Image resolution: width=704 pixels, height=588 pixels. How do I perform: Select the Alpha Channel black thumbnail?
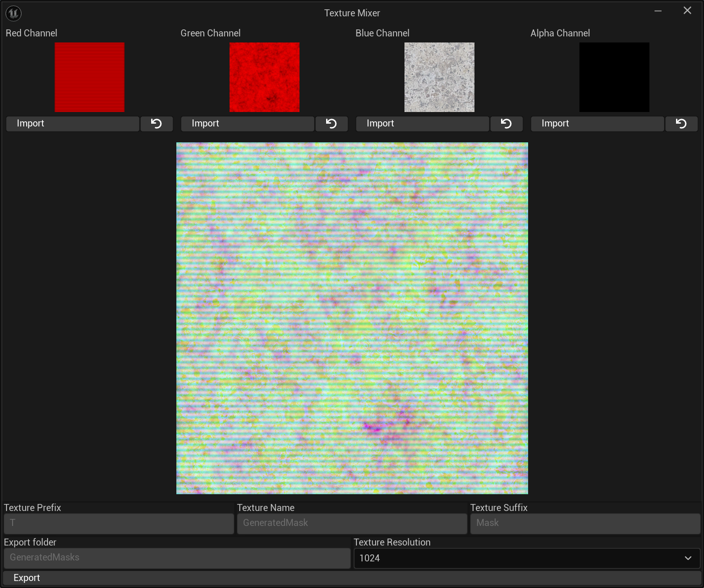[x=614, y=77]
